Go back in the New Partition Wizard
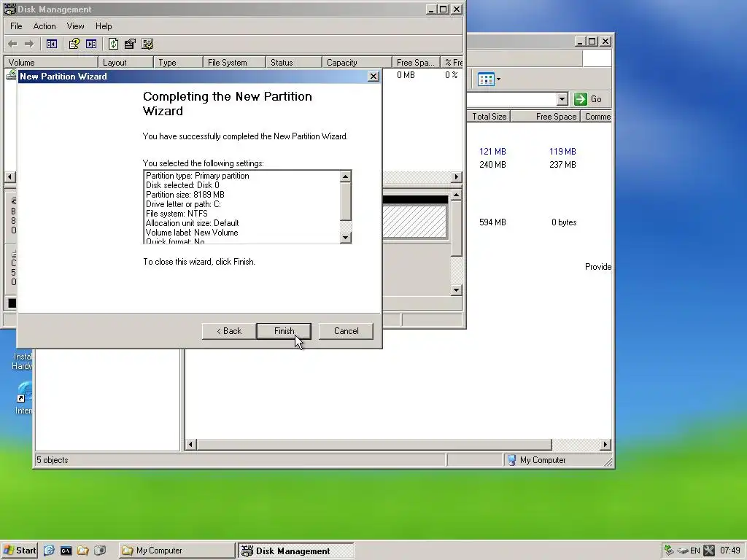 tap(229, 331)
